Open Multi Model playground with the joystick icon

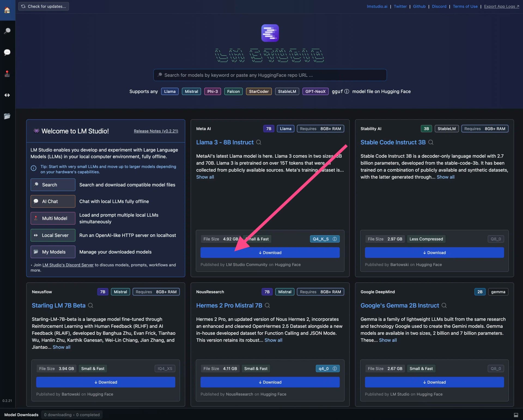point(7,74)
